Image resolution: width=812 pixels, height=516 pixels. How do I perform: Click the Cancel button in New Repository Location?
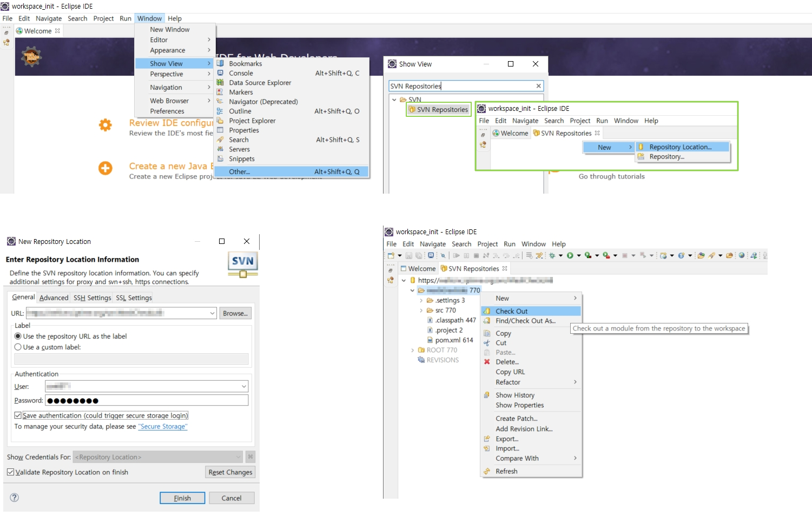click(232, 498)
